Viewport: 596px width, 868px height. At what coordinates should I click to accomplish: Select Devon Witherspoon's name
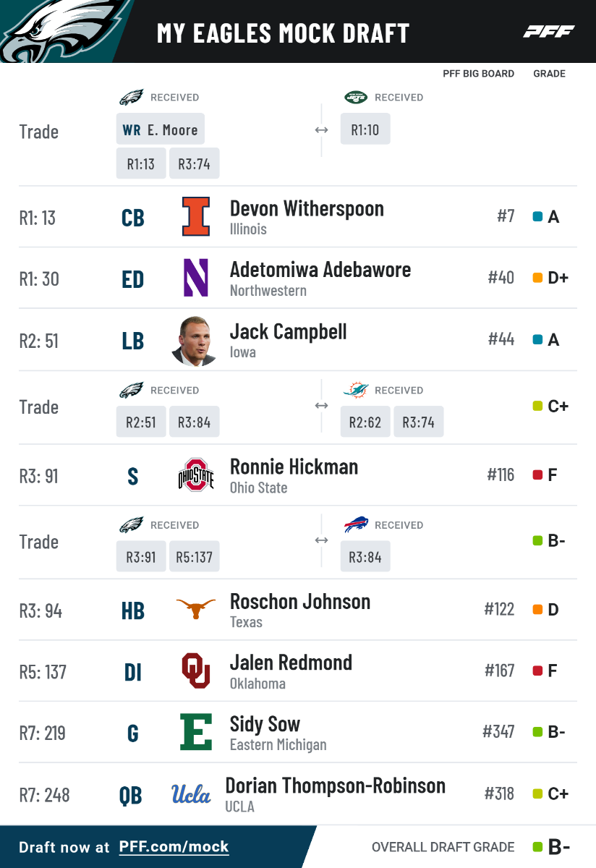[307, 209]
